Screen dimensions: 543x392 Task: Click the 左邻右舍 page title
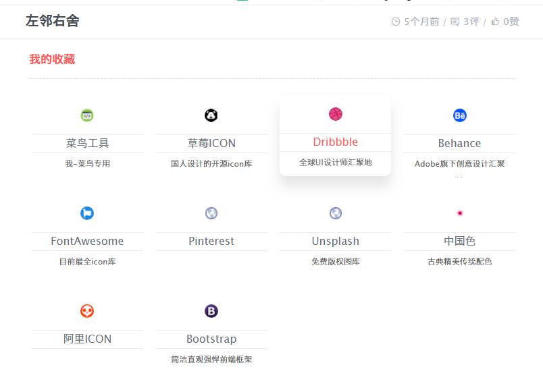[53, 21]
